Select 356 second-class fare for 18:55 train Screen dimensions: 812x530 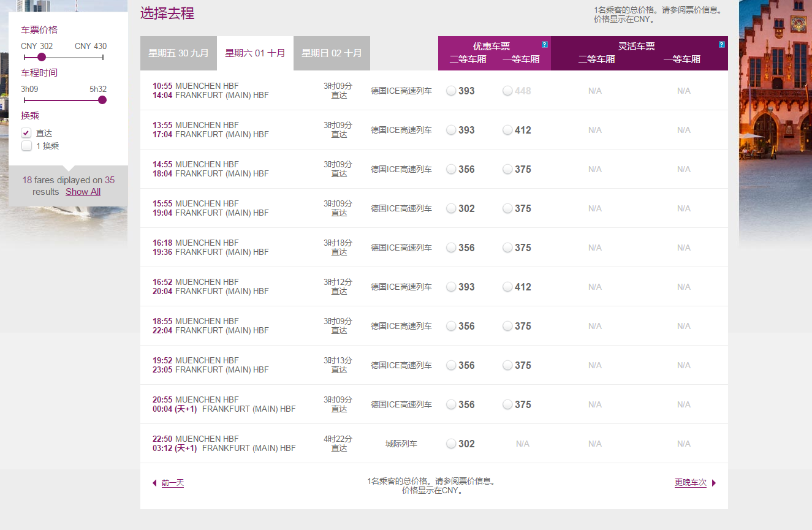pyautogui.click(x=452, y=326)
